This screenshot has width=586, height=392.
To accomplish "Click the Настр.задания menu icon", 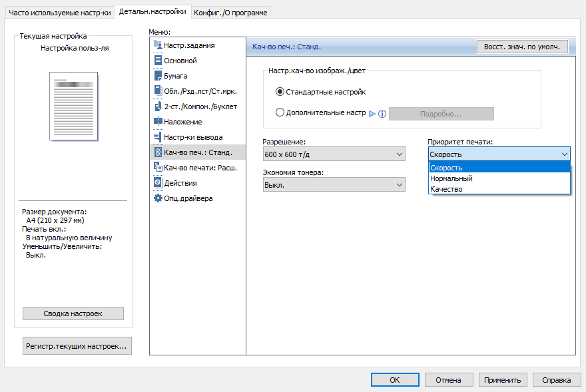I will 158,45.
